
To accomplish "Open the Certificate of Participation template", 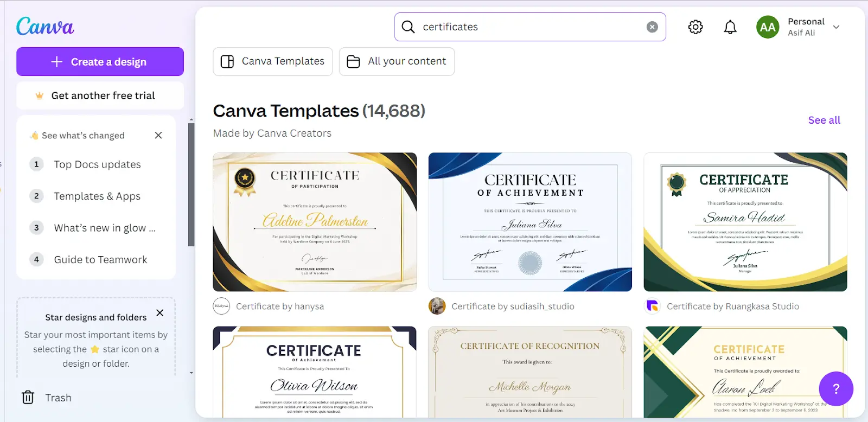I will pos(315,222).
